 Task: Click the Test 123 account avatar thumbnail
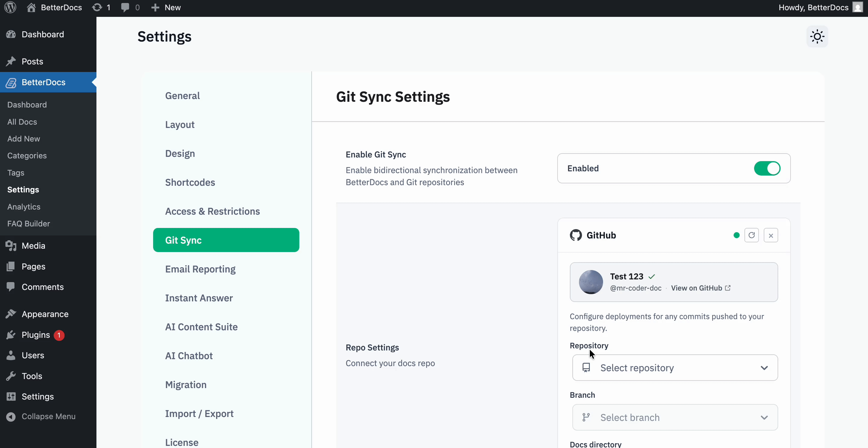tap(591, 282)
